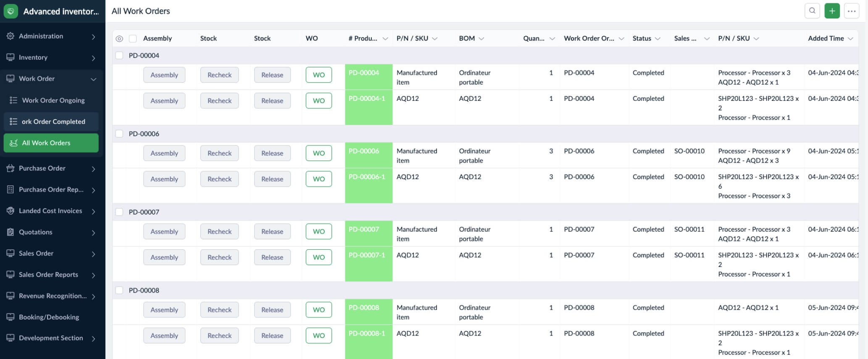Select All Work Orders menu item
The image size is (868, 359).
[51, 143]
